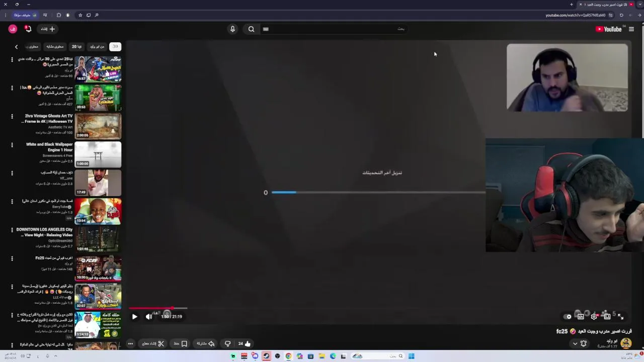Dislike the video with thumbs-down
The width and height of the screenshot is (644, 362).
point(227,344)
